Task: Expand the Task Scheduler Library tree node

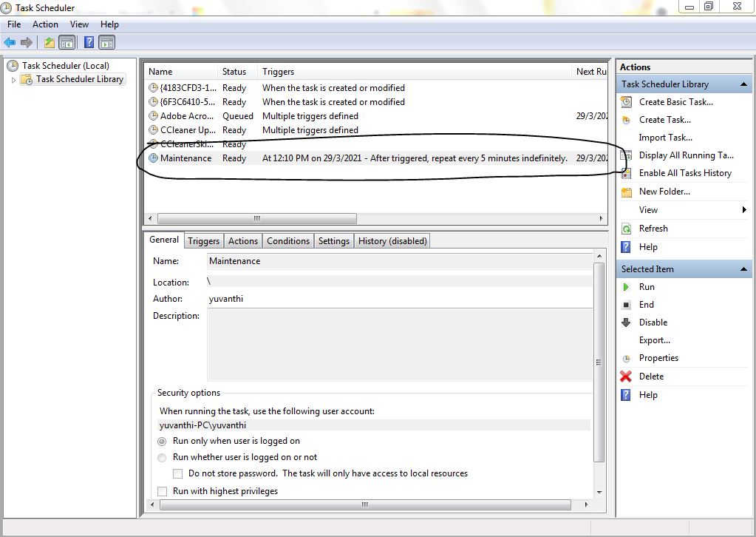Action: point(13,80)
